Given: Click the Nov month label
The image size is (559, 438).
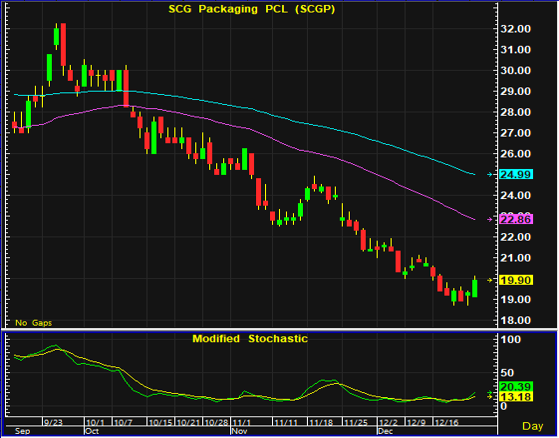Looking at the screenshot, I should 240,432.
